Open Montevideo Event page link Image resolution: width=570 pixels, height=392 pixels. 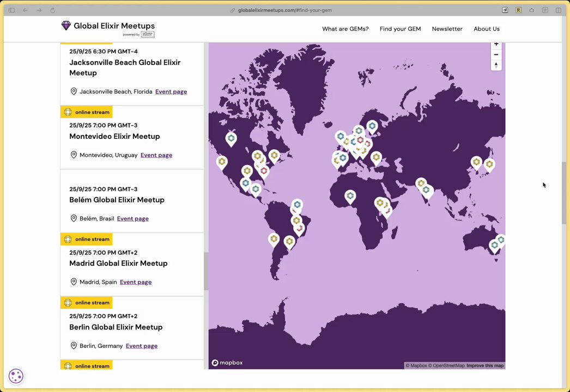[x=156, y=155]
